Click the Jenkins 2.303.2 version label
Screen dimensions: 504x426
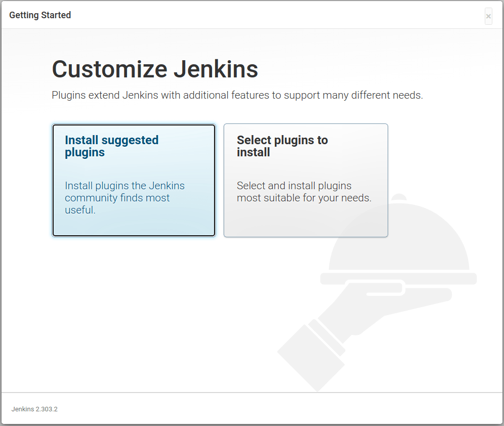[34, 409]
